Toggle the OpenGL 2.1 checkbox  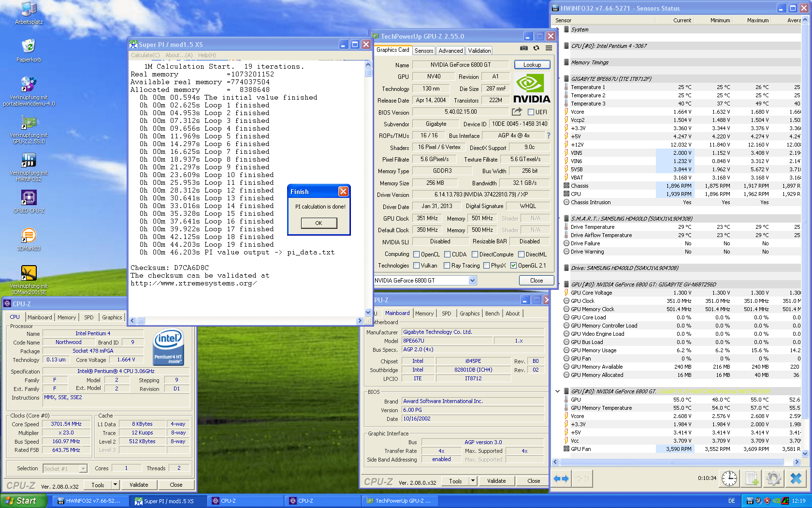point(513,266)
